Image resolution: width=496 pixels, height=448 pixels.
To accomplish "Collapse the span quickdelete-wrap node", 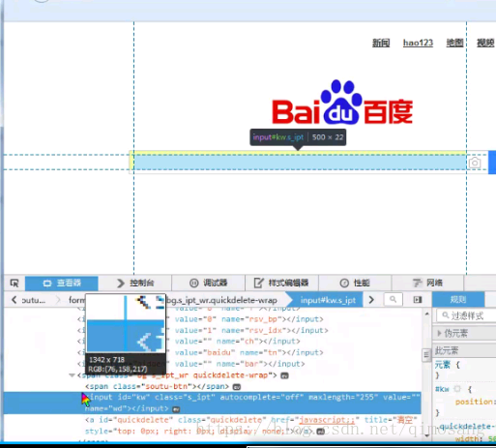I will coord(72,375).
